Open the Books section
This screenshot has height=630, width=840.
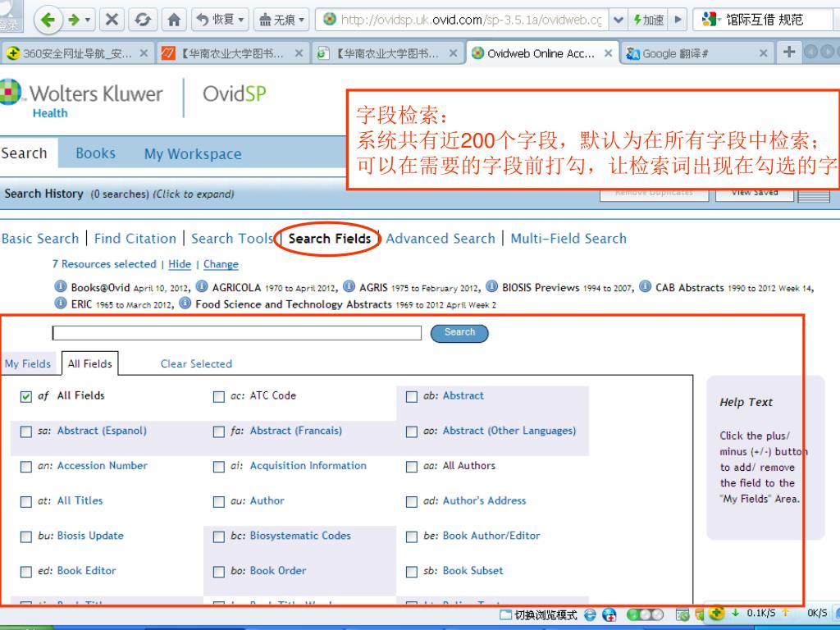tap(95, 153)
